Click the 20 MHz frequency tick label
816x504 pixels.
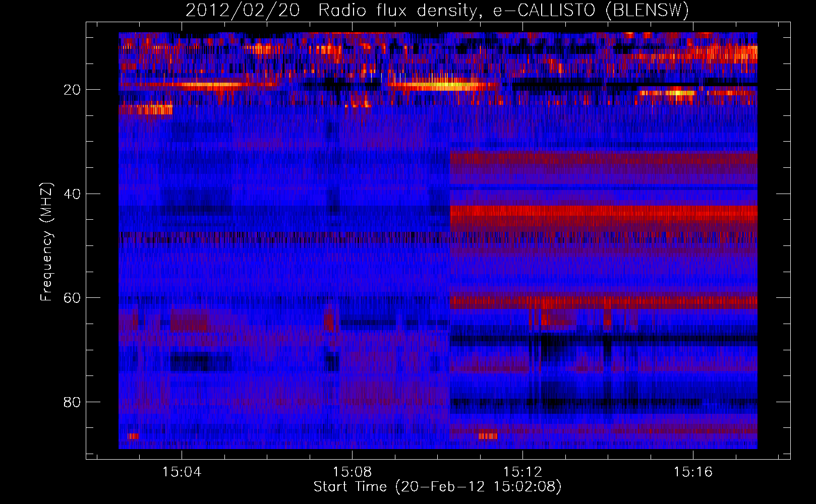(72, 90)
